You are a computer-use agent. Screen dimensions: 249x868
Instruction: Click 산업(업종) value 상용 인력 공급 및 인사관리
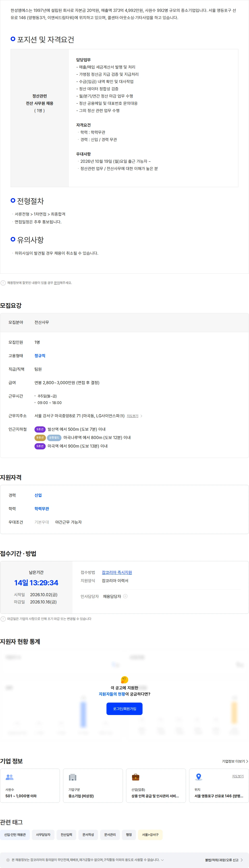(x=155, y=796)
